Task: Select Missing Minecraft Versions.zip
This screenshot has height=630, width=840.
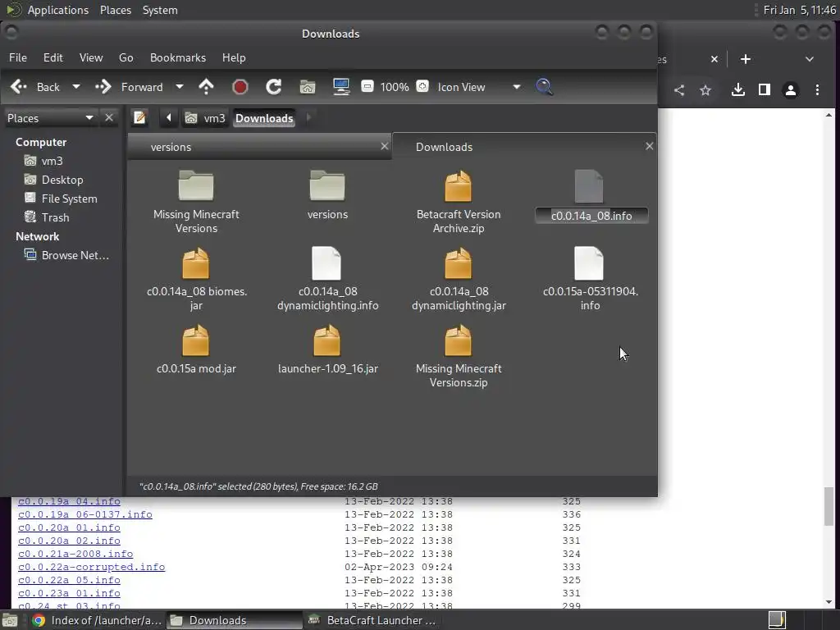Action: click(458, 356)
